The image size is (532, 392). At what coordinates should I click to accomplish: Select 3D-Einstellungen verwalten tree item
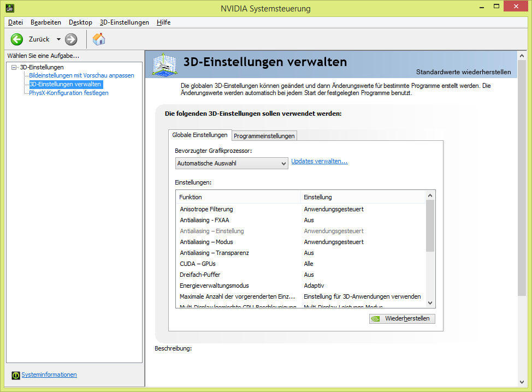pyautogui.click(x=65, y=84)
